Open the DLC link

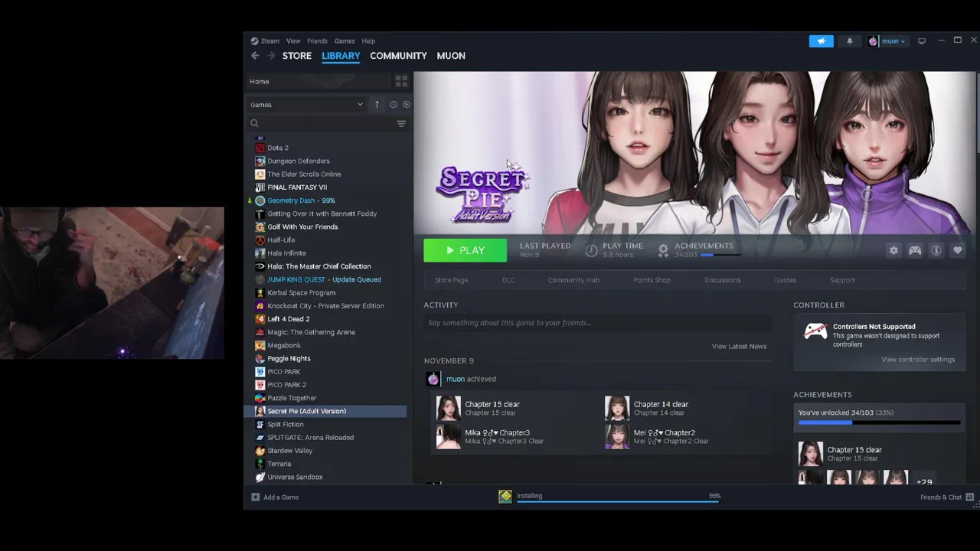[x=508, y=280]
